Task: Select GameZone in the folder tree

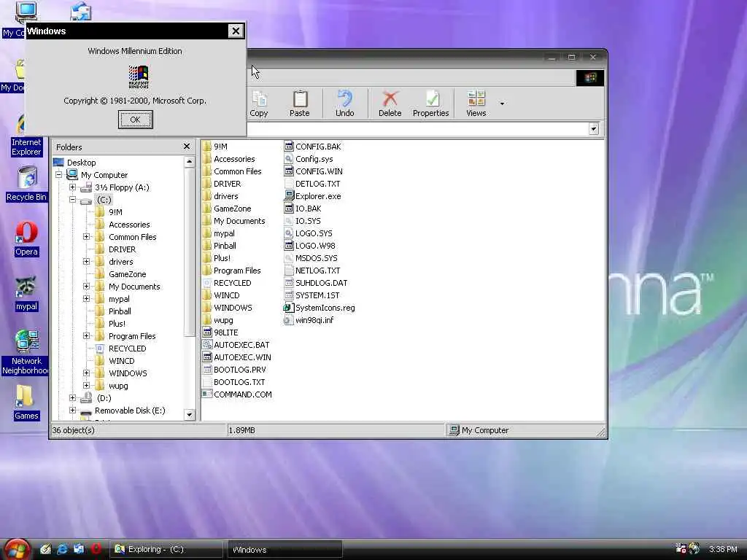Action: pyautogui.click(x=127, y=274)
